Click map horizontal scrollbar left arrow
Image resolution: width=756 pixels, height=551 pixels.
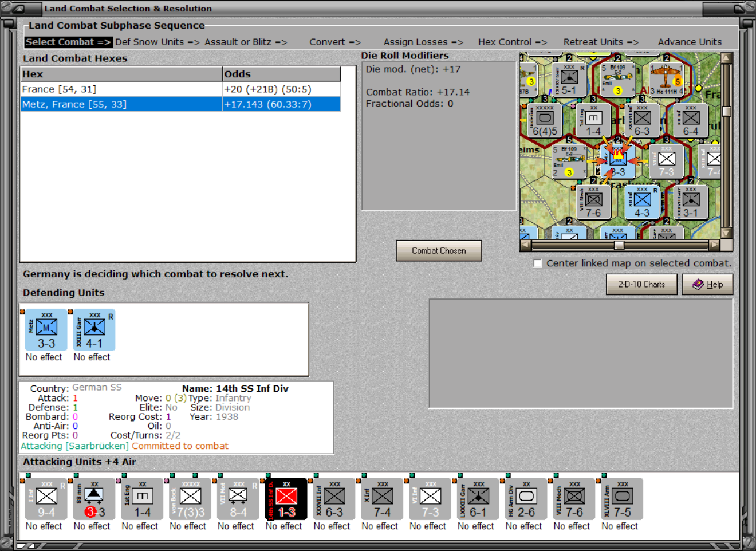pos(526,245)
